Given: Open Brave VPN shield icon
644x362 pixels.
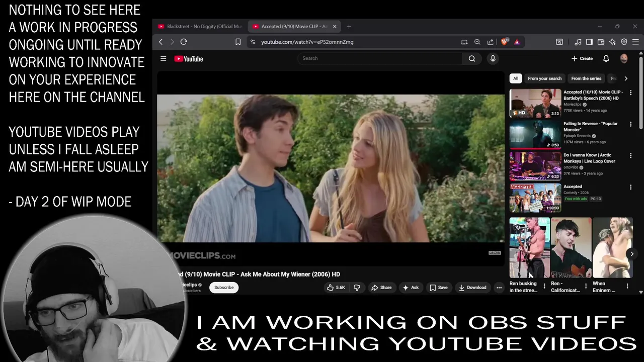Looking at the screenshot, I should [x=624, y=42].
